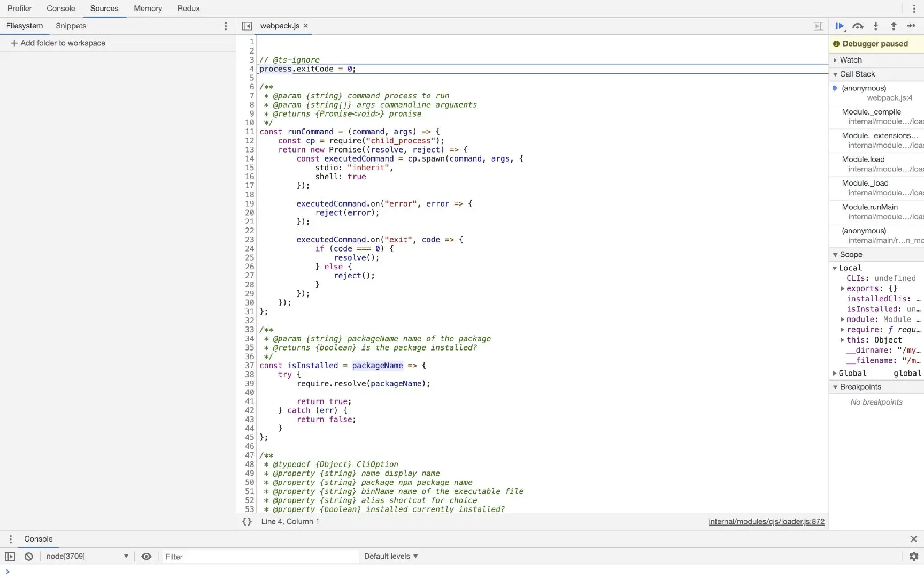
Task: Switch to the Snippets subtab
Action: coord(71,26)
